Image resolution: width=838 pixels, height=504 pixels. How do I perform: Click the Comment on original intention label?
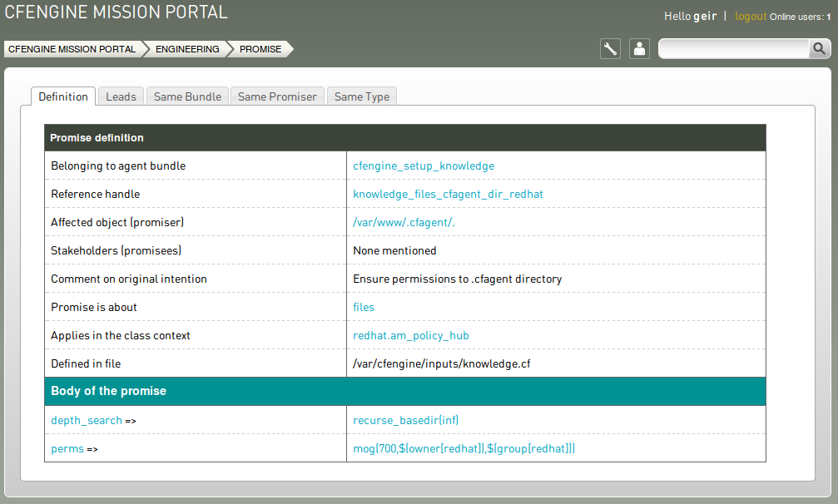pyautogui.click(x=129, y=279)
